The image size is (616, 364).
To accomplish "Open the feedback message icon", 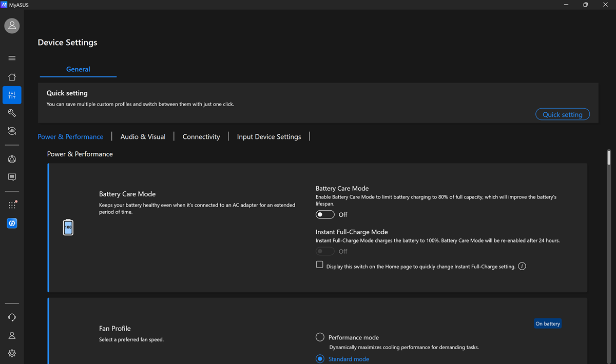I will pos(12,177).
